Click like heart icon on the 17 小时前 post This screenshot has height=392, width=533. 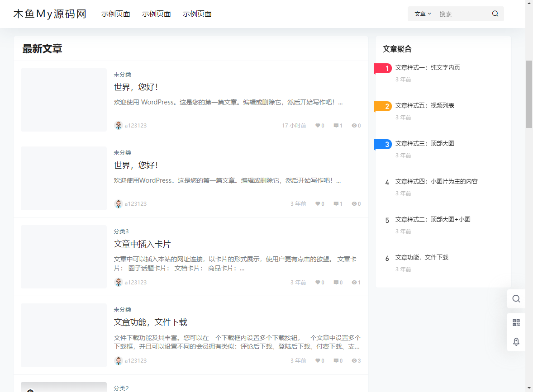tap(318, 125)
